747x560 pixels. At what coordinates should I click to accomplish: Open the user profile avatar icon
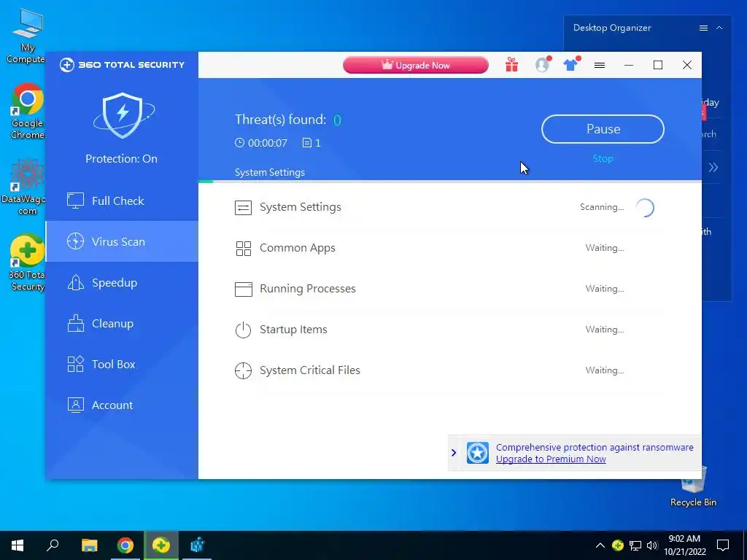(x=543, y=65)
